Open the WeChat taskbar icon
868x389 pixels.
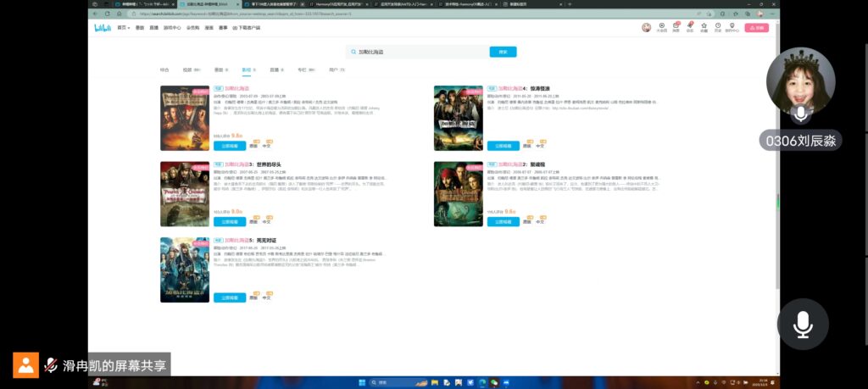[494, 382]
